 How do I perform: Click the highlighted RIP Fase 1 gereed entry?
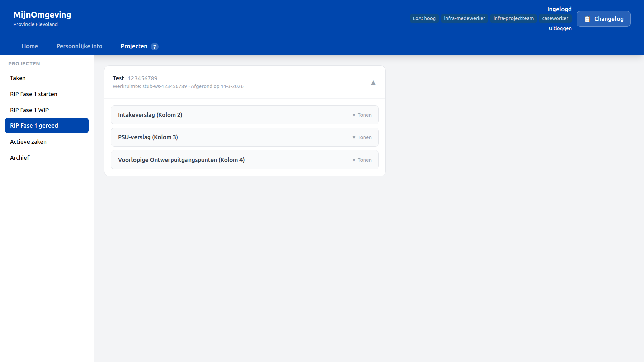coord(34,125)
